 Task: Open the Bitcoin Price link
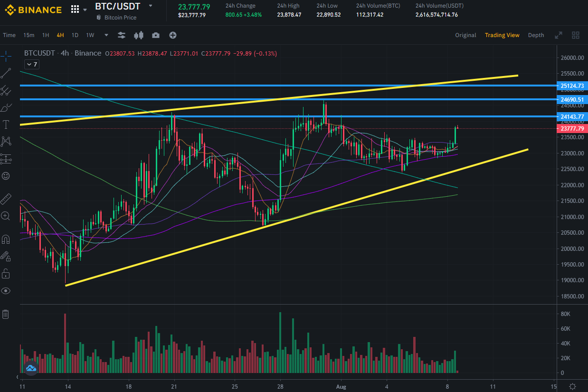tap(120, 18)
